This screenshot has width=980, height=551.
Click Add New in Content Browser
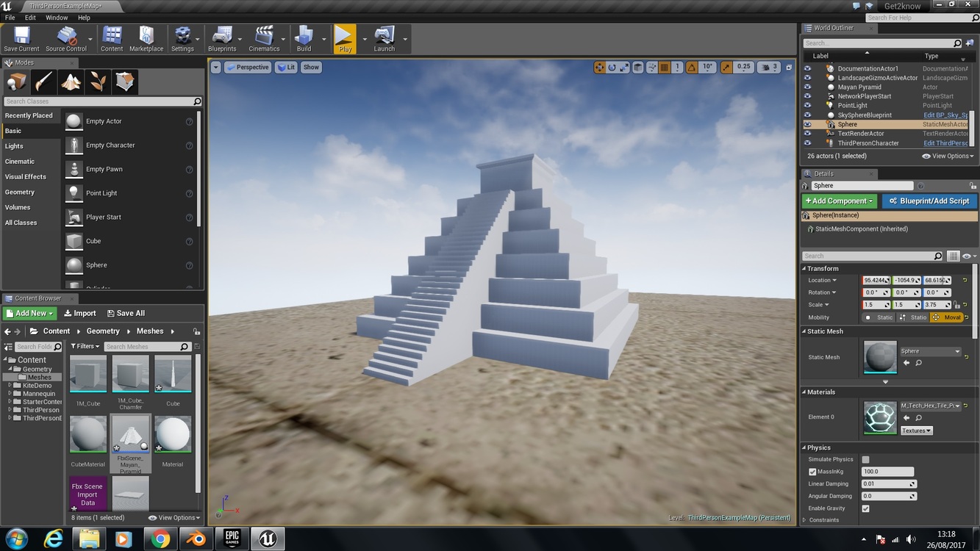pos(30,313)
